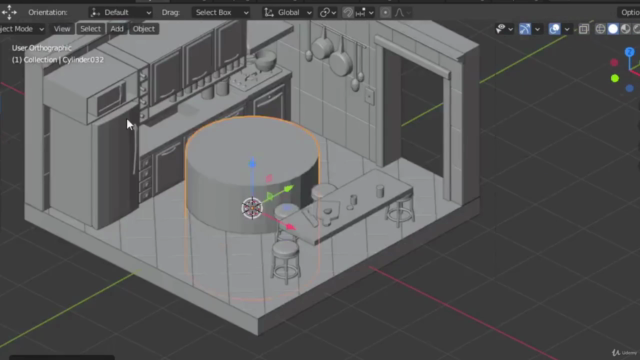Screen dimensions: 640x360
Task: Click the Z axis on navigation gizmo
Action: (629, 52)
